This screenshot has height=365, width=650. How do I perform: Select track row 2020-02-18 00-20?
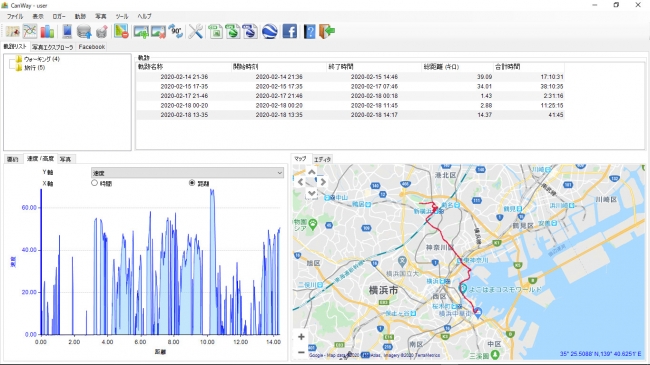click(x=350, y=105)
